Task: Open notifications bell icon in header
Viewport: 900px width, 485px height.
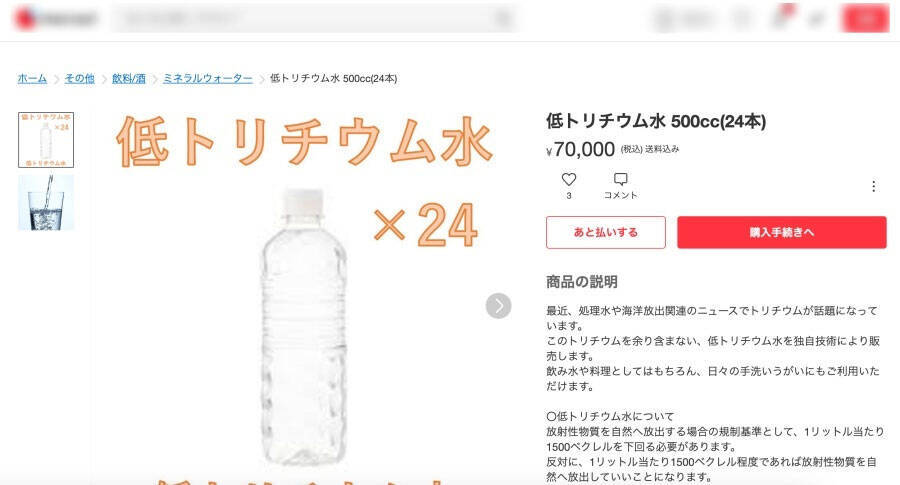Action: coord(780,18)
